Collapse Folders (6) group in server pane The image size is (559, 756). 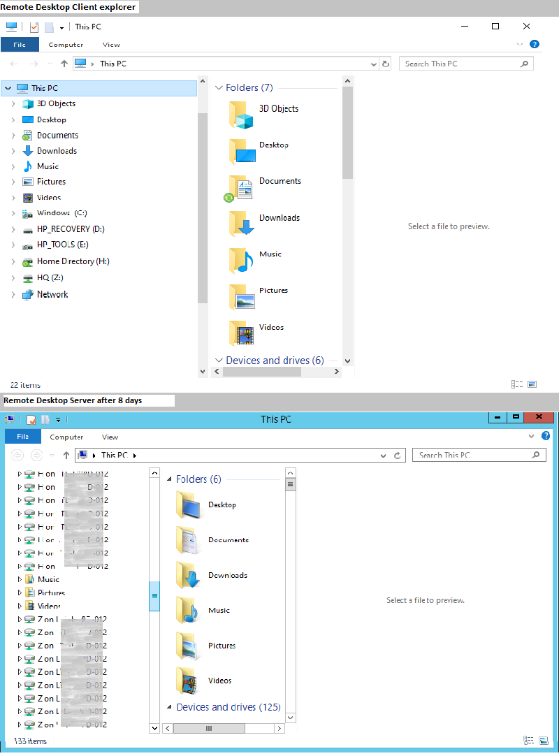[x=169, y=479]
